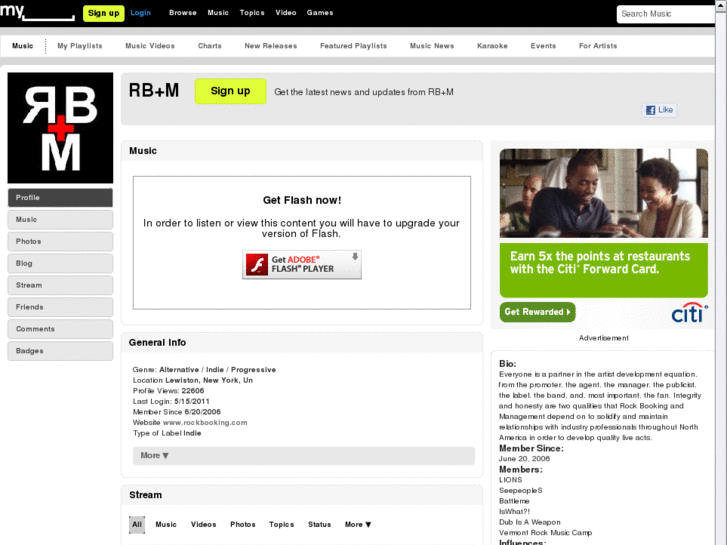The image size is (727, 545).
Task: Click the 'Alternative / Indie / Progressive' genre text
Action: [217, 370]
